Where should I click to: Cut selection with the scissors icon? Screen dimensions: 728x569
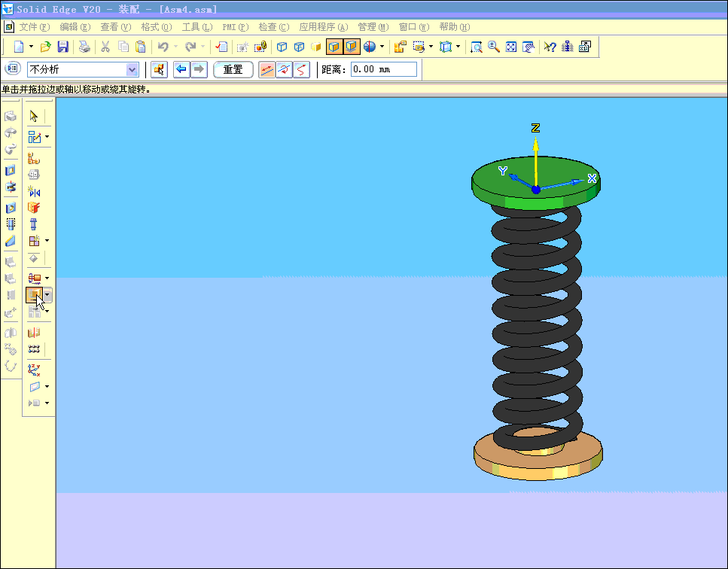point(106,47)
